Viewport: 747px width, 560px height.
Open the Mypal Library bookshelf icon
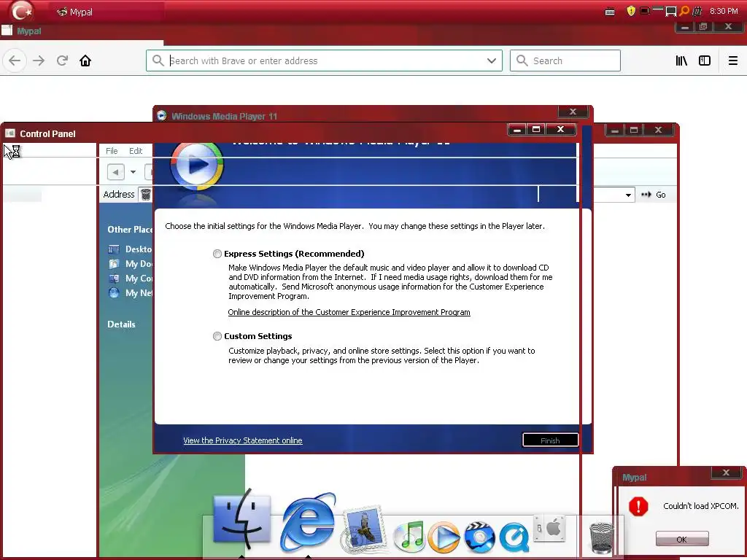point(681,61)
